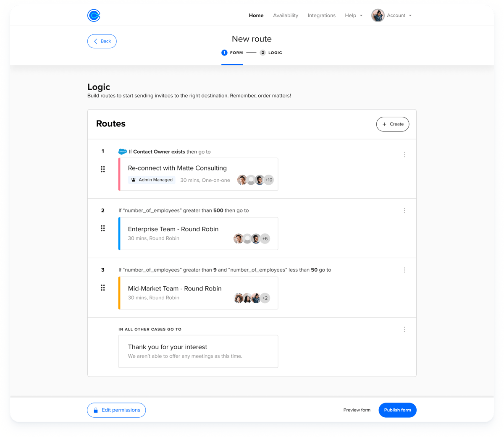504x437 pixels.
Task: Go to the Availability page
Action: [286, 16]
